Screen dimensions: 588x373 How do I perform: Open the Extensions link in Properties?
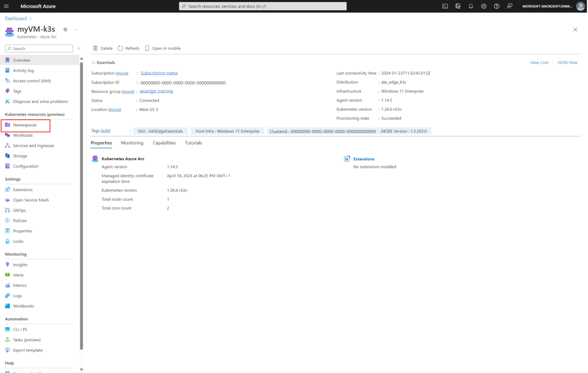[x=364, y=159]
